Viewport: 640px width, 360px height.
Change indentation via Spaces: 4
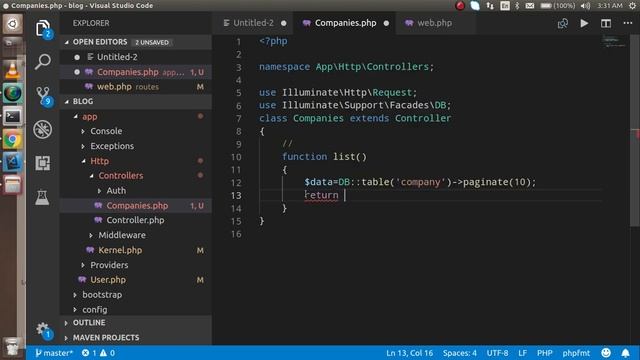460,353
